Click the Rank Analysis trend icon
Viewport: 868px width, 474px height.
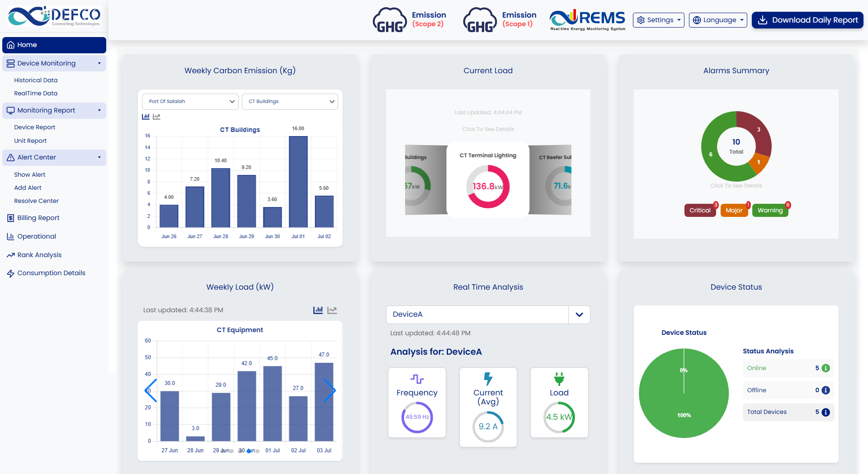[11, 255]
